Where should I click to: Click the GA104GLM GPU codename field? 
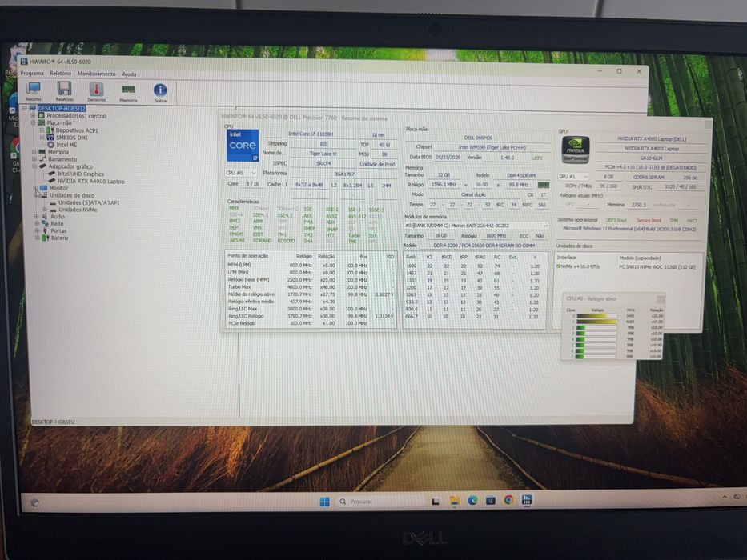651,158
